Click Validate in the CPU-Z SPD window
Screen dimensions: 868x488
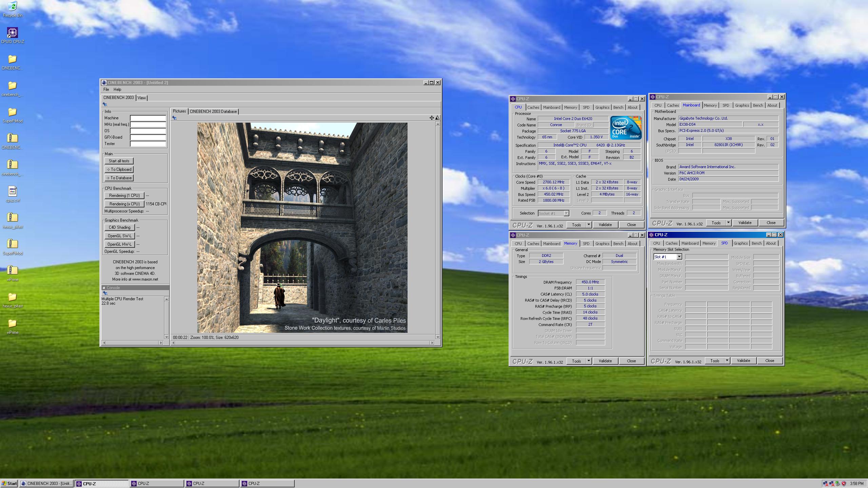point(744,361)
